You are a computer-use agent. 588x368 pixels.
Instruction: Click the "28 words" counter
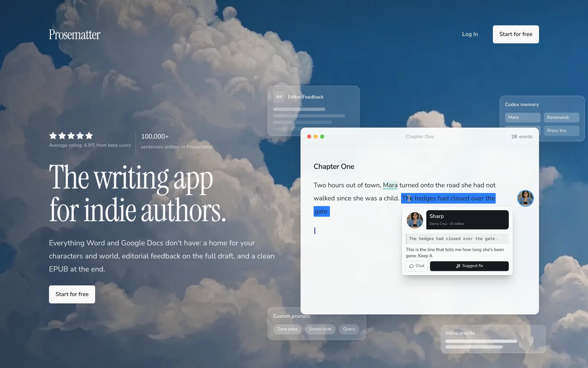[522, 137]
